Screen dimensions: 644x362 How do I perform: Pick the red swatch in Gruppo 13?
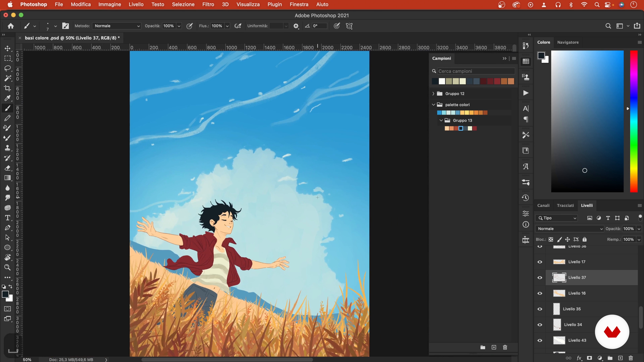[x=474, y=128]
